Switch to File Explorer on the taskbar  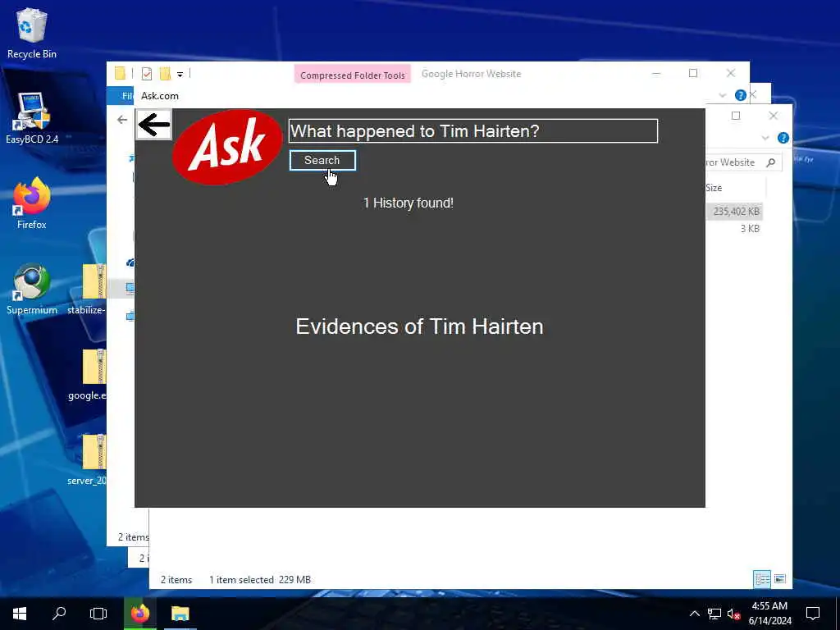(180, 614)
